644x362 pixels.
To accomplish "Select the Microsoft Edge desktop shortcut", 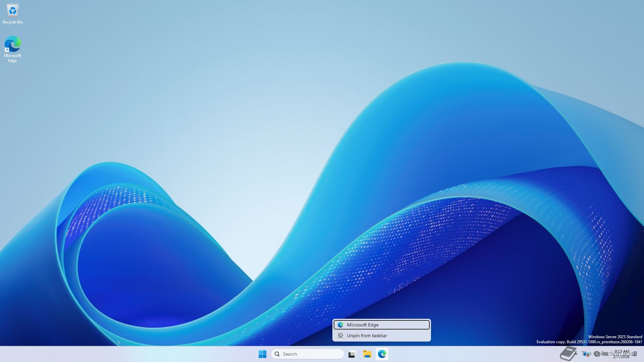I will tap(13, 44).
